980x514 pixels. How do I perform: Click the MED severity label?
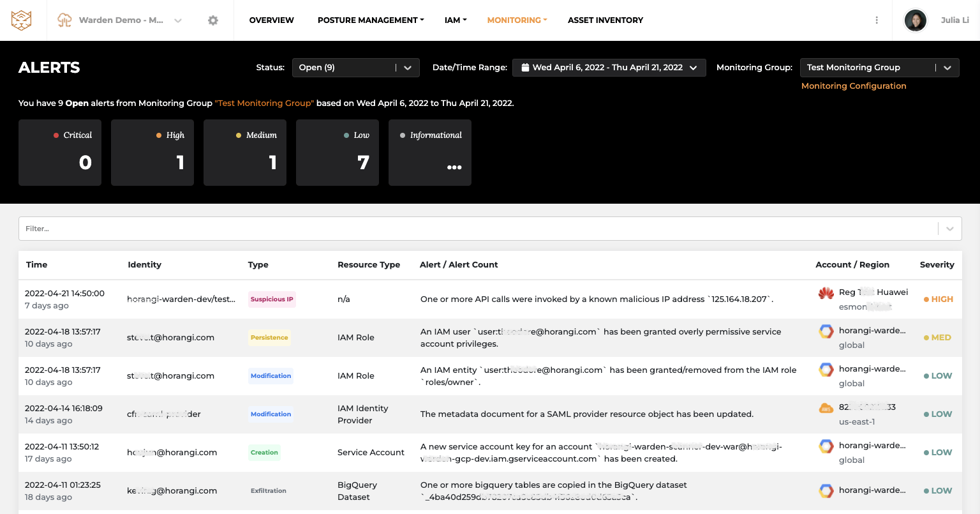click(x=937, y=337)
